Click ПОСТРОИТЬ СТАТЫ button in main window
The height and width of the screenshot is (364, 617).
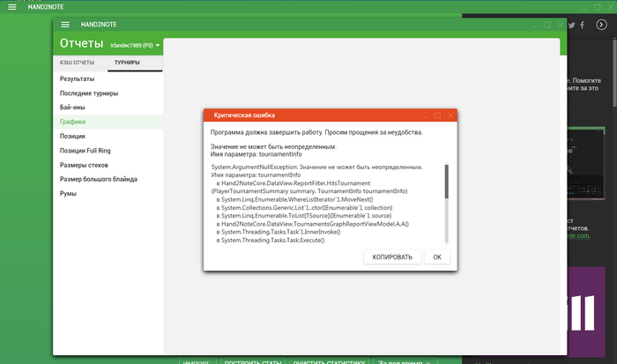click(x=253, y=361)
